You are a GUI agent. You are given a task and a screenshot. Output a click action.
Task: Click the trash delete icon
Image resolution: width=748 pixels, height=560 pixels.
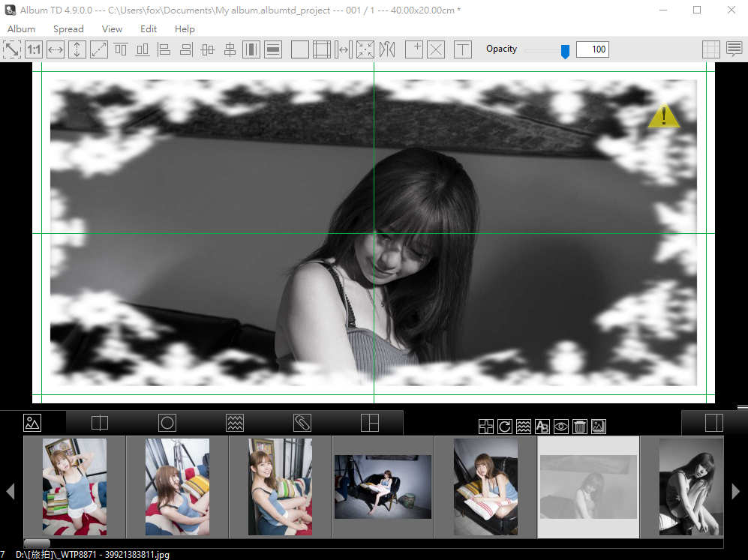(x=580, y=427)
